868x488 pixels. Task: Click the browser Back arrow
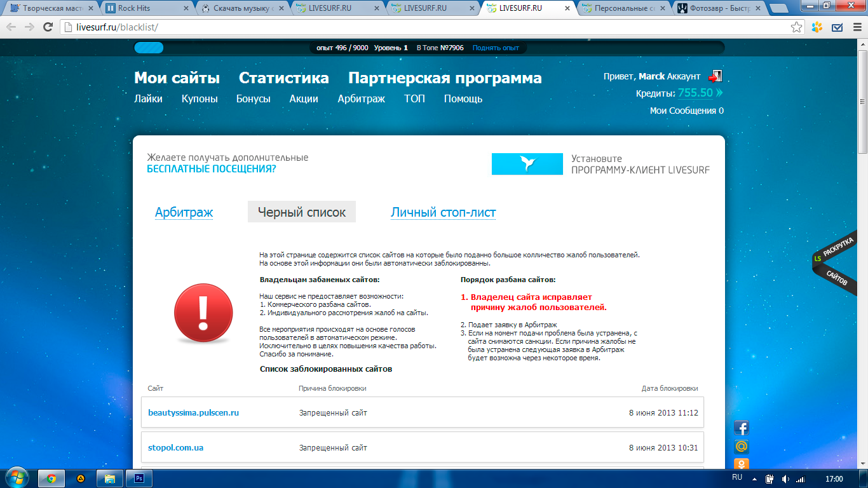pyautogui.click(x=11, y=27)
